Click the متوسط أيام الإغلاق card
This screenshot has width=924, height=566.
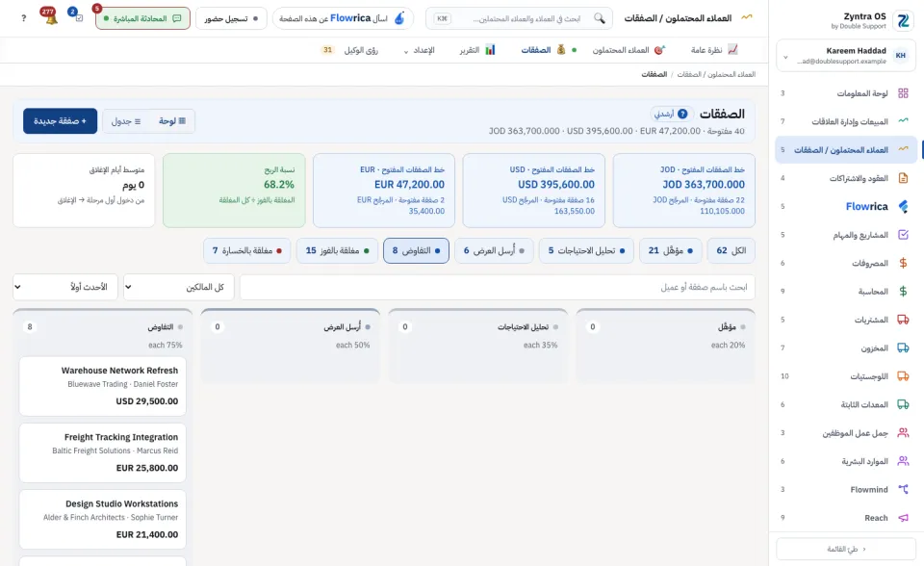point(84,191)
